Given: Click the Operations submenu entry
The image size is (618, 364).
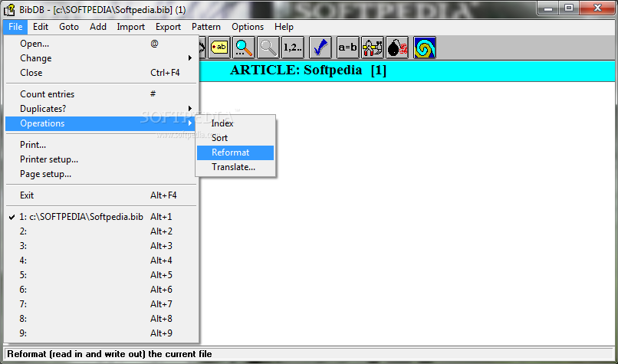Looking at the screenshot, I should pyautogui.click(x=101, y=123).
